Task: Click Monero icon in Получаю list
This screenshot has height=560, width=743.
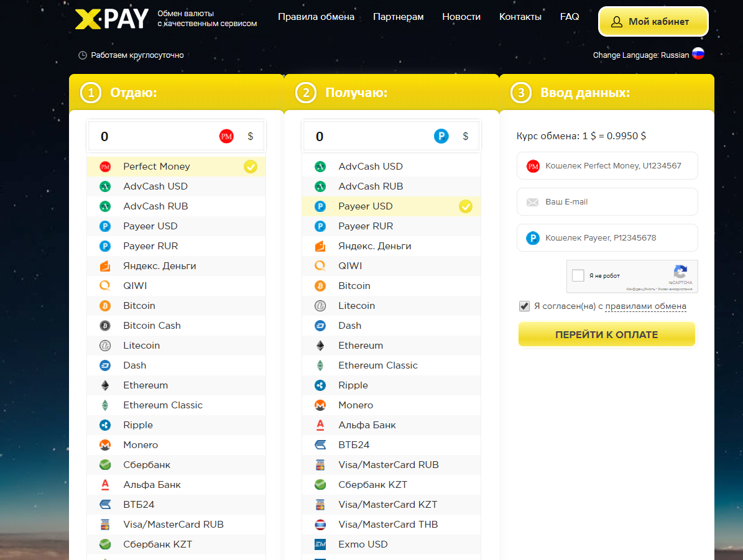Action: tap(320, 406)
